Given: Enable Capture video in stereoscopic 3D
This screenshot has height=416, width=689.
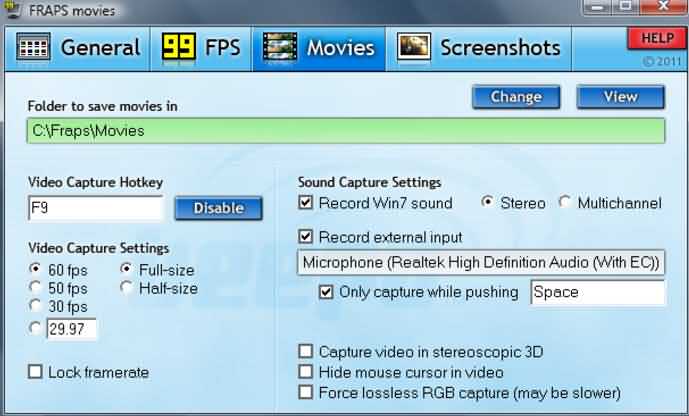Looking at the screenshot, I should pos(305,351).
